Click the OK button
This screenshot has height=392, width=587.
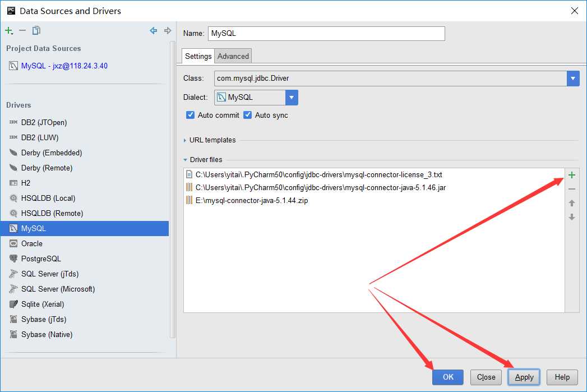pos(448,377)
